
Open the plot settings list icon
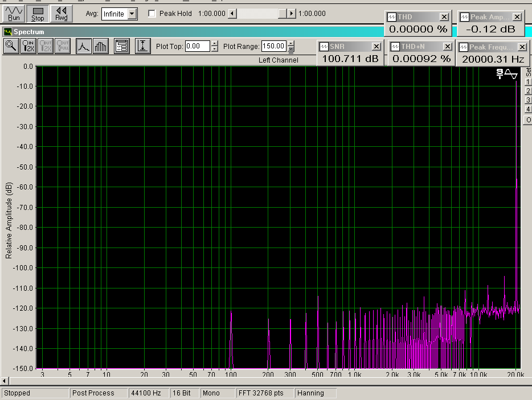tap(121, 47)
